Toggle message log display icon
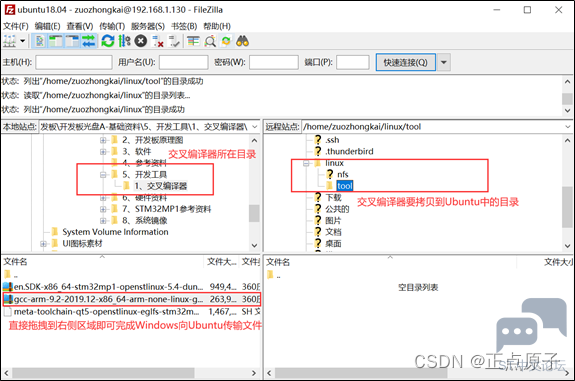This screenshot has width=575, height=381. click(40, 41)
